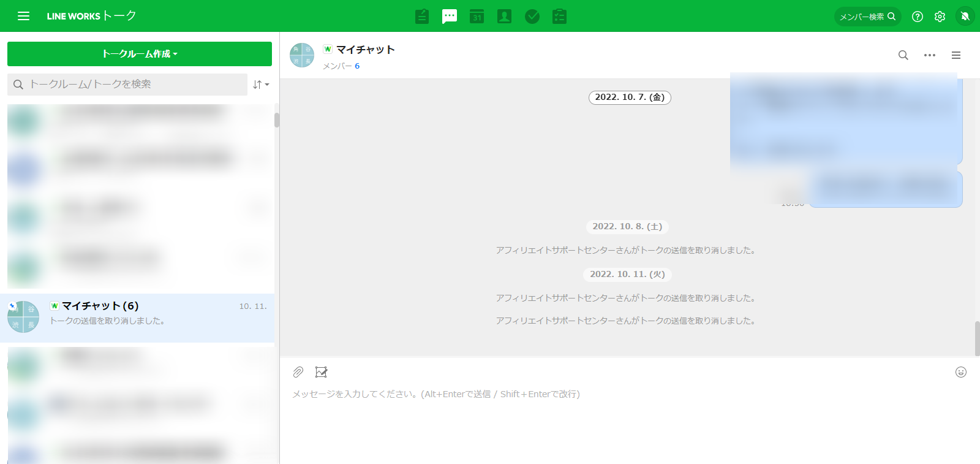This screenshot has height=464, width=980.
Task: Open the Contacts address book icon
Action: [504, 17]
